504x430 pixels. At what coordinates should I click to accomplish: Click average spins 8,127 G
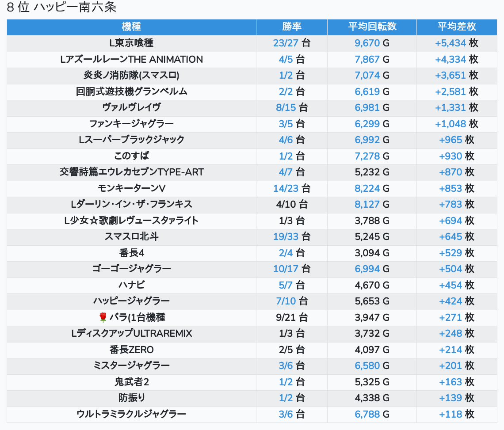click(372, 205)
